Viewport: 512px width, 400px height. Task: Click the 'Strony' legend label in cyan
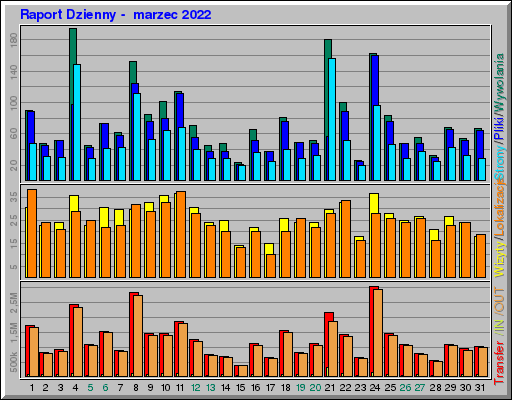(x=499, y=161)
